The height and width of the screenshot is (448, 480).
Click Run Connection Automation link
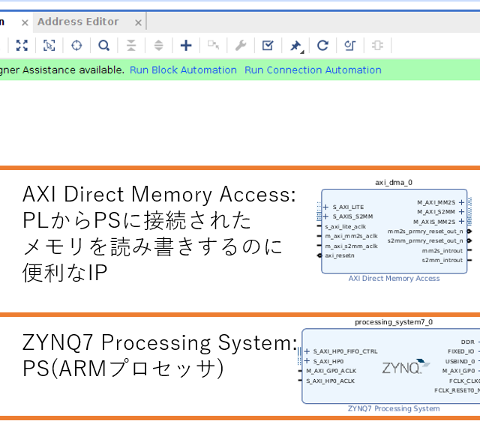pos(313,70)
